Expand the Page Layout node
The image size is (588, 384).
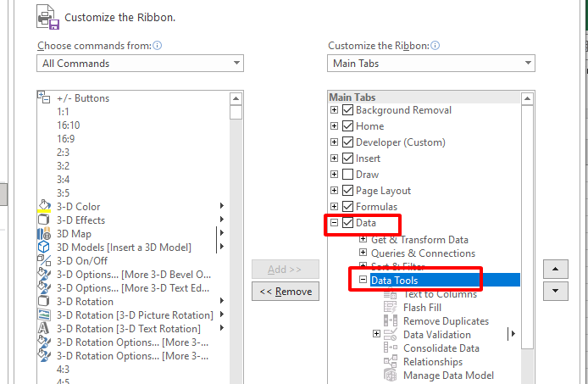pos(334,191)
